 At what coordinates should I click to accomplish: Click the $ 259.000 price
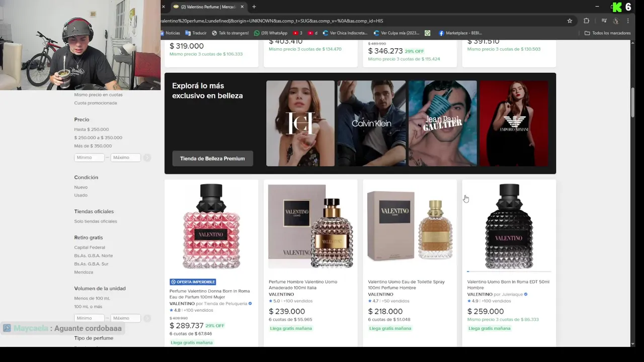point(486,312)
